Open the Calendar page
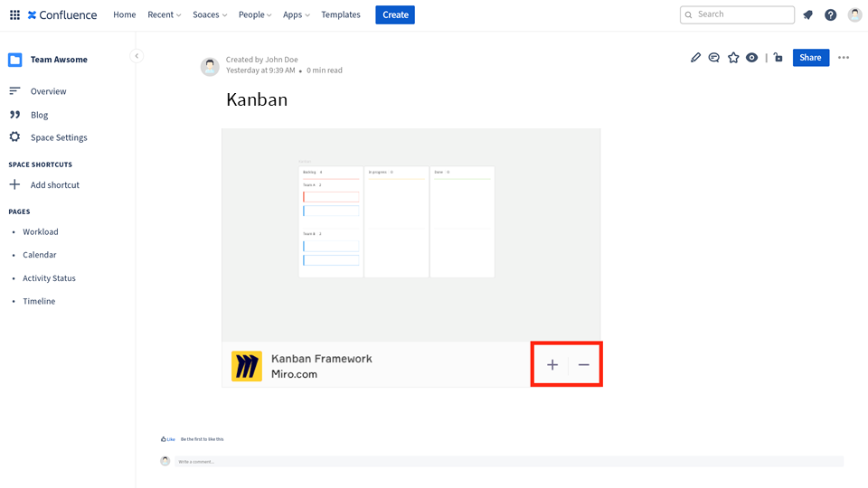This screenshot has height=488, width=868. [x=39, y=255]
